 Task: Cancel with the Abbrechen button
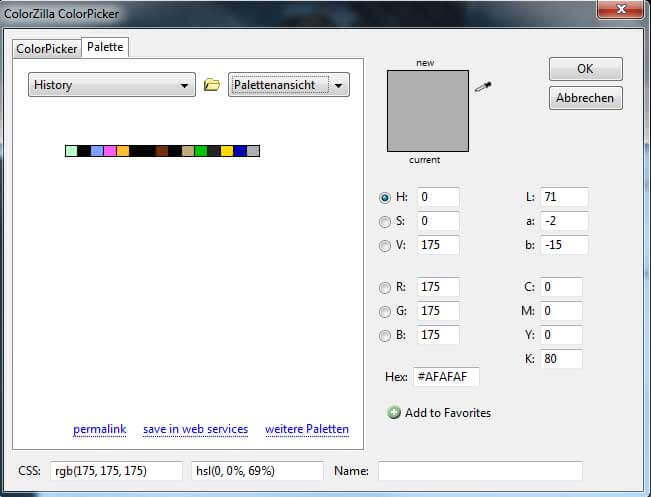point(585,98)
